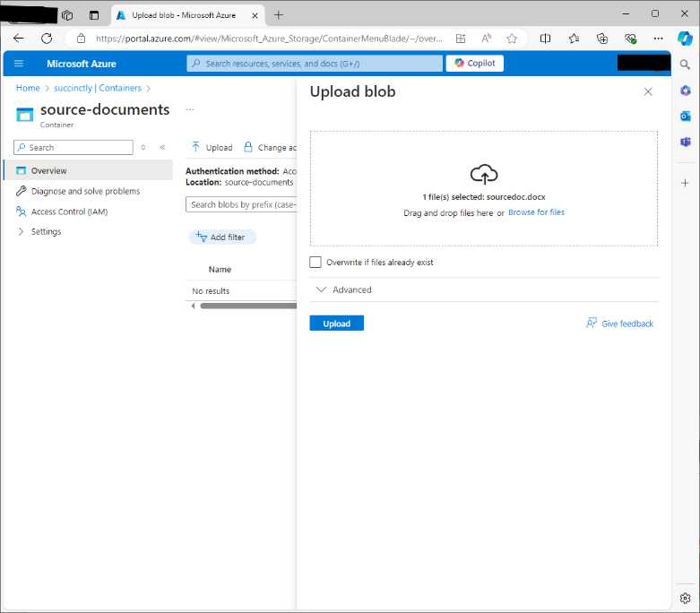Image resolution: width=700 pixels, height=613 pixels.
Task: Open the favorites list icon in browser toolbar
Action: [574, 39]
